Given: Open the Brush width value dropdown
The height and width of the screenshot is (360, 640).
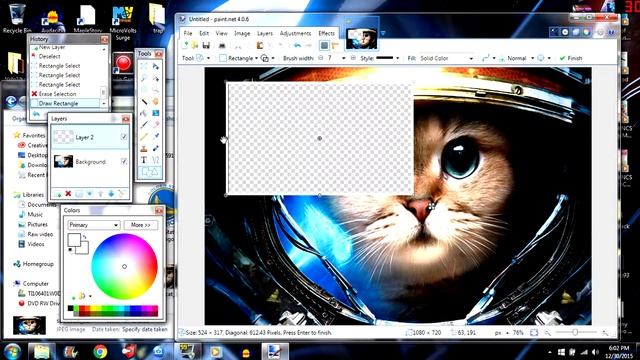Looking at the screenshot, I should [x=343, y=58].
